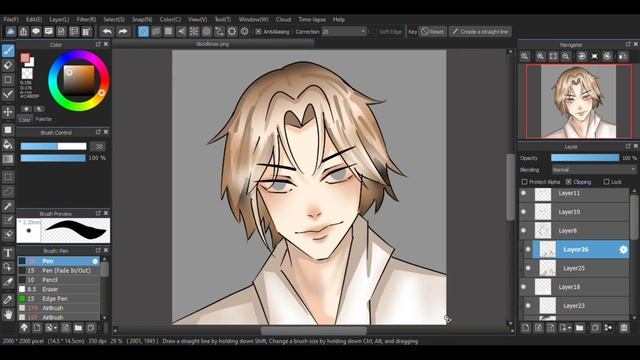Select the Edge Pen brush

coord(58,299)
